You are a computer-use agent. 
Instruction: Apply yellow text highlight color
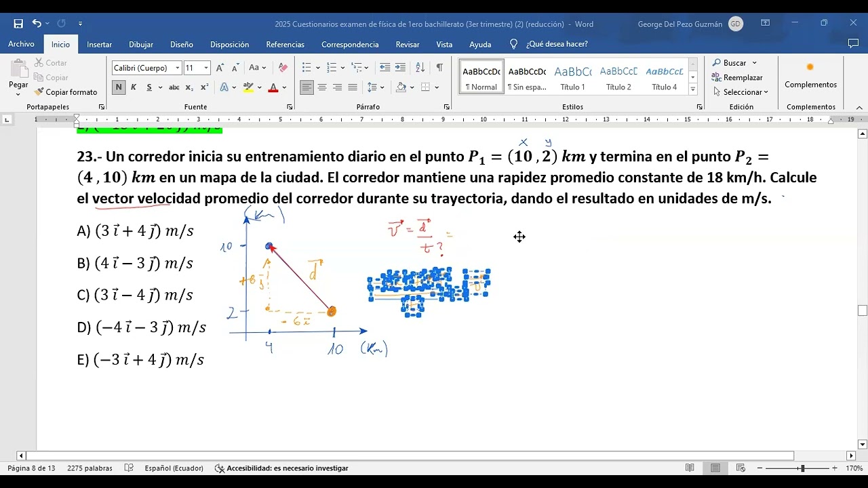coord(249,87)
